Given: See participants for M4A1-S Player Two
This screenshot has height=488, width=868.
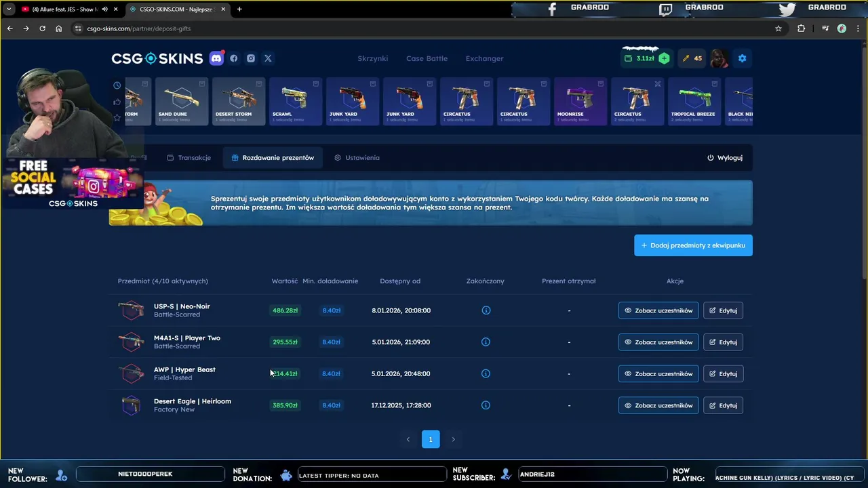Looking at the screenshot, I should click(x=658, y=342).
